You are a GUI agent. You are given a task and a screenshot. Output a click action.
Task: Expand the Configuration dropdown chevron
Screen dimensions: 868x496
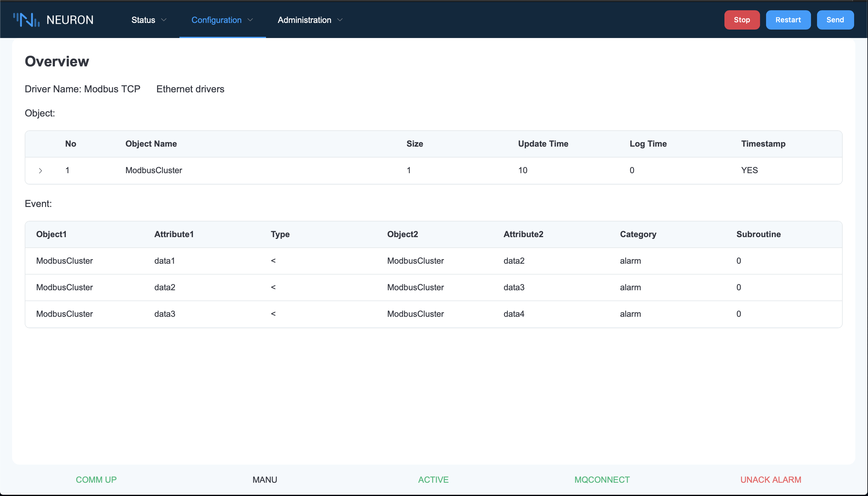pos(250,20)
